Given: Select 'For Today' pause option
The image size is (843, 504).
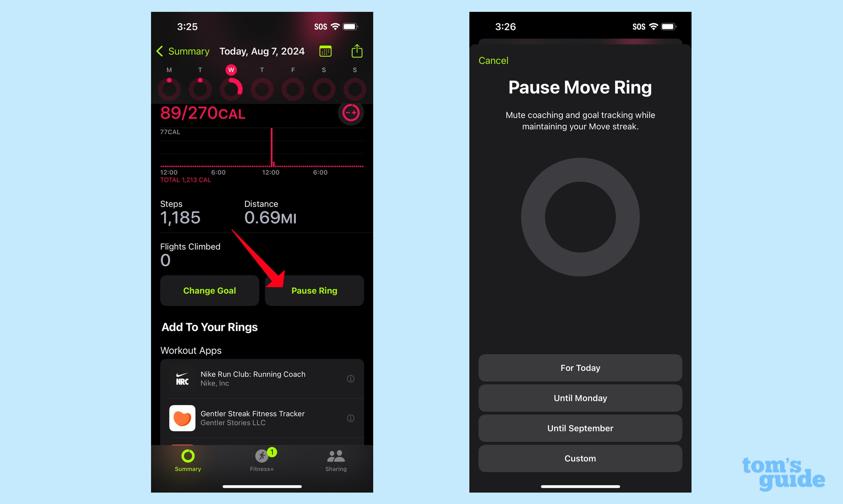Looking at the screenshot, I should [580, 368].
